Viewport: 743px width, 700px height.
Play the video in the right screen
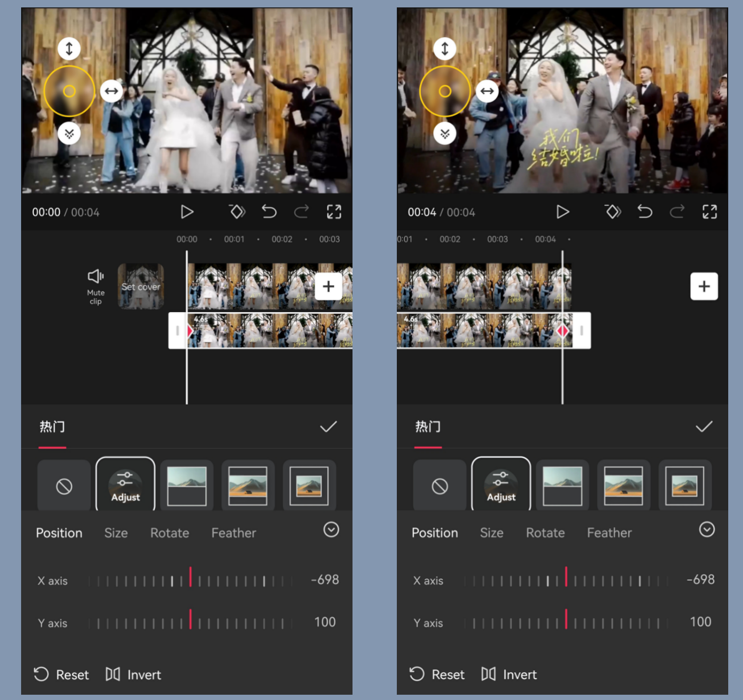[x=563, y=212]
